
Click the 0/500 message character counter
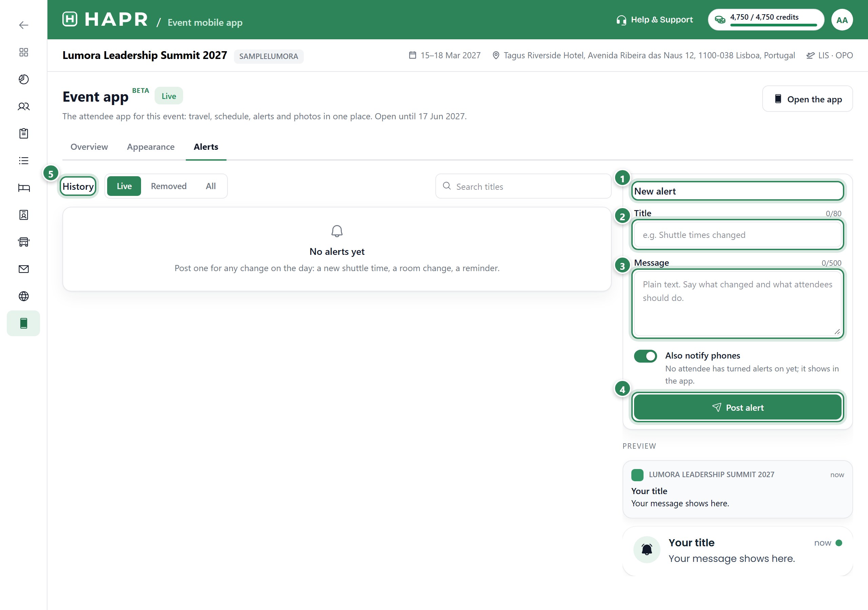click(831, 263)
